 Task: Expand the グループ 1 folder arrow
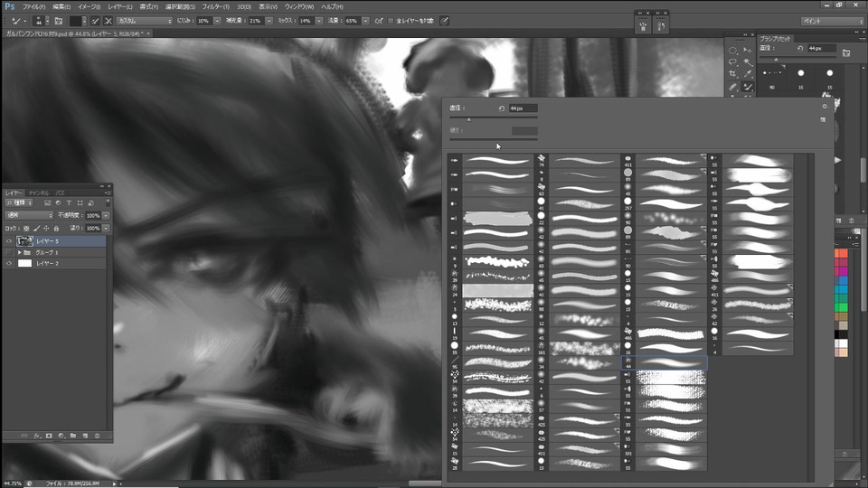tap(19, 252)
